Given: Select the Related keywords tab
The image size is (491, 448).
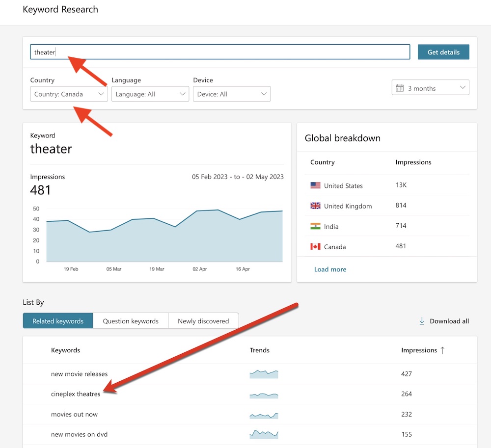Looking at the screenshot, I should 58,321.
